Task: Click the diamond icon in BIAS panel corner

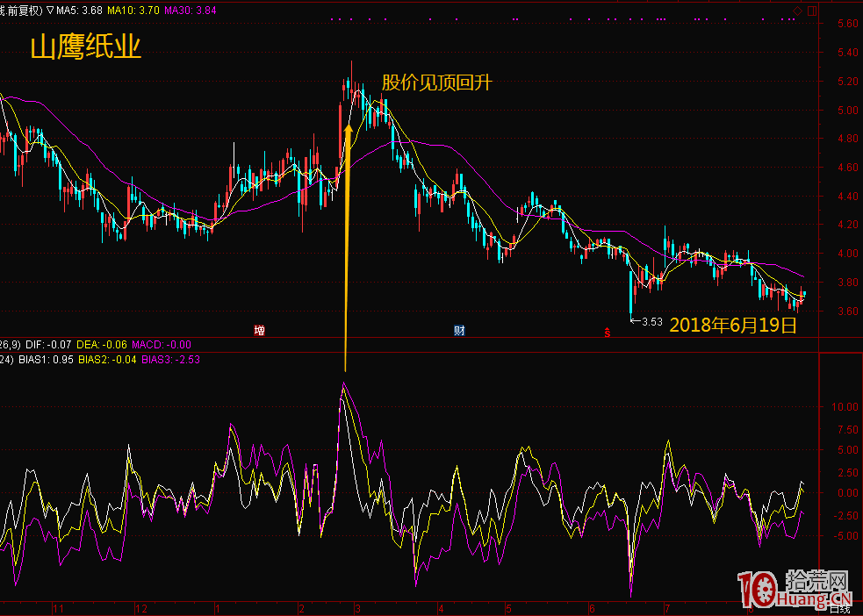Action: (x=797, y=359)
